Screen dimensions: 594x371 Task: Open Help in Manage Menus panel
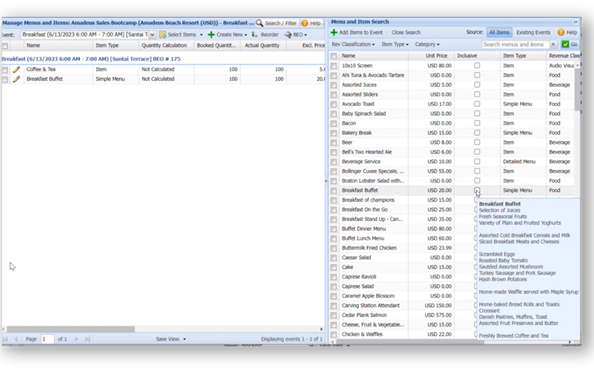[311, 23]
